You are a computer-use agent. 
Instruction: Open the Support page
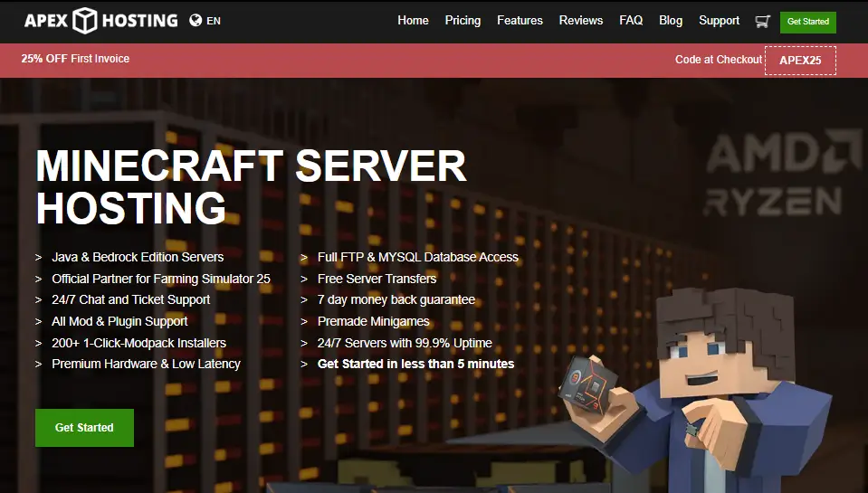coord(719,21)
